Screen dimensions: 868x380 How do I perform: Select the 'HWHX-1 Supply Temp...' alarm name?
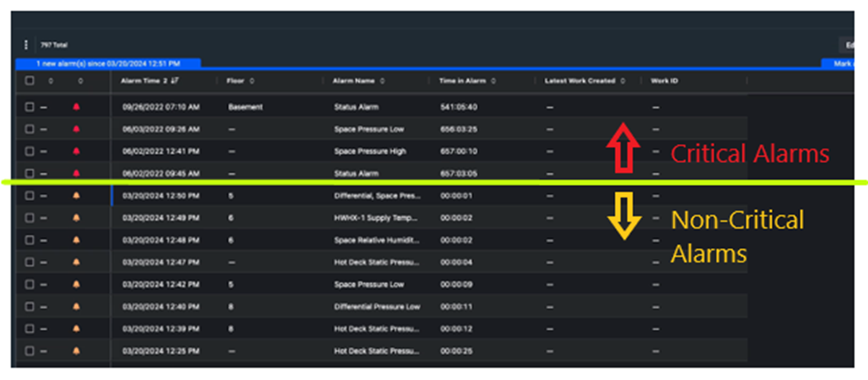pyautogui.click(x=376, y=218)
